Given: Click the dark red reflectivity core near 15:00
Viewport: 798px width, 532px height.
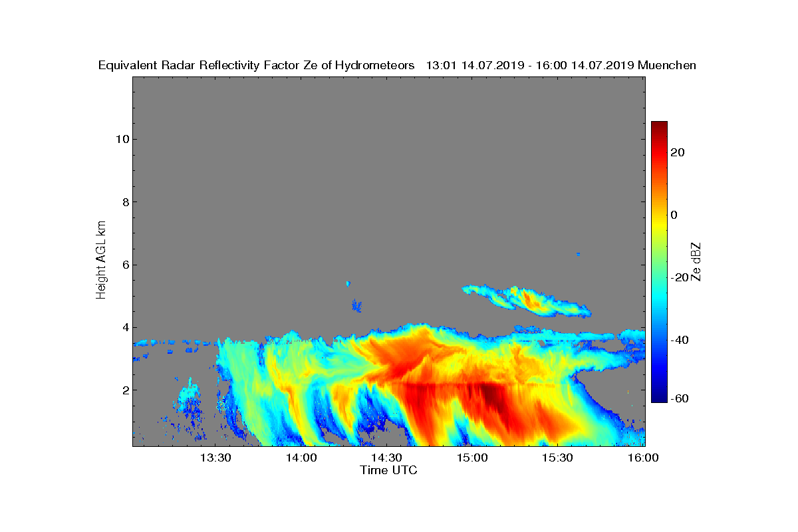Looking at the screenshot, I should click(x=491, y=392).
